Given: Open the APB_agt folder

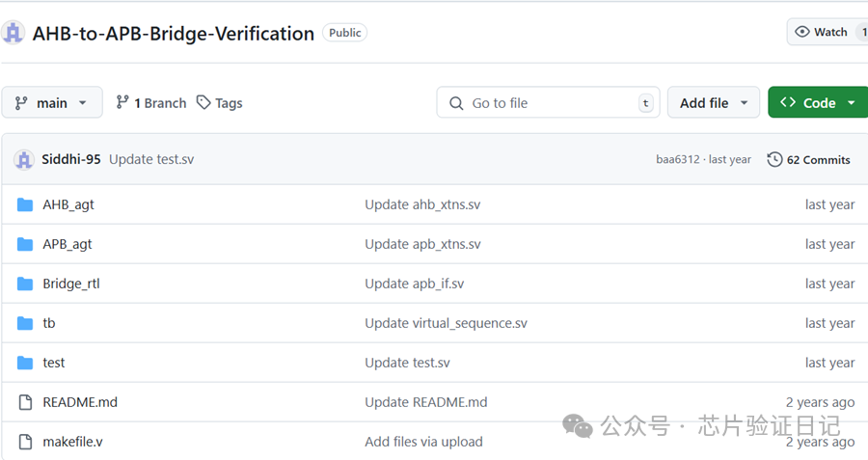Looking at the screenshot, I should 68,244.
